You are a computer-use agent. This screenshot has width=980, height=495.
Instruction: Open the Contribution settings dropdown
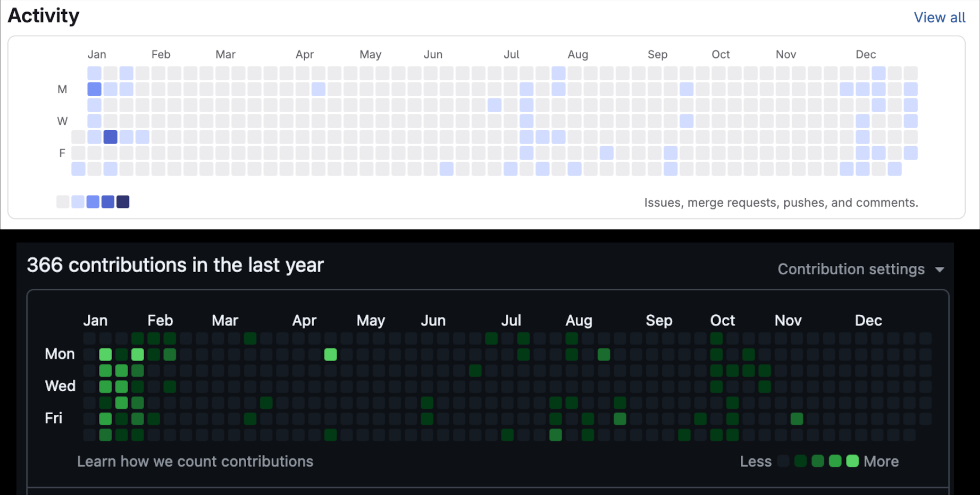[860, 269]
